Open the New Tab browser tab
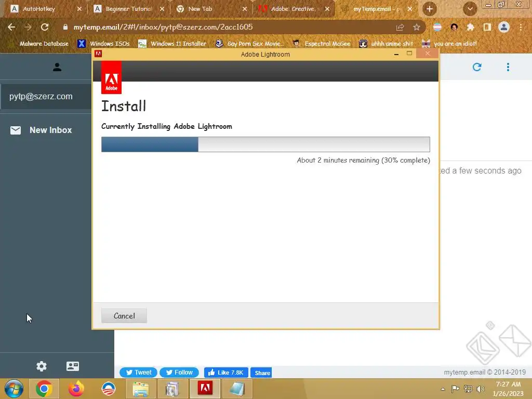This screenshot has width=532, height=399. tap(200, 9)
